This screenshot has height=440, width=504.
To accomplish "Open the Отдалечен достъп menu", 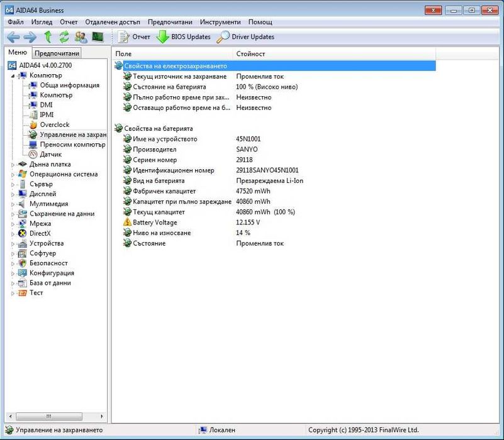I will tap(113, 22).
